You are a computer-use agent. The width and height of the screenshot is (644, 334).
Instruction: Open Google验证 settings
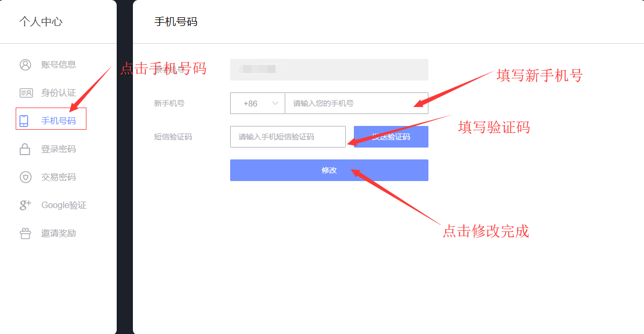[x=64, y=205]
